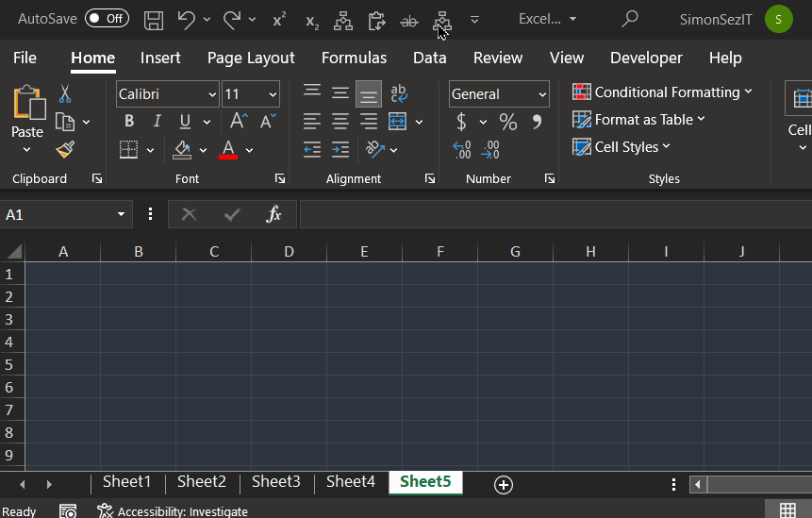Click Increase Indent icon
The image size is (812, 518).
pyautogui.click(x=340, y=150)
